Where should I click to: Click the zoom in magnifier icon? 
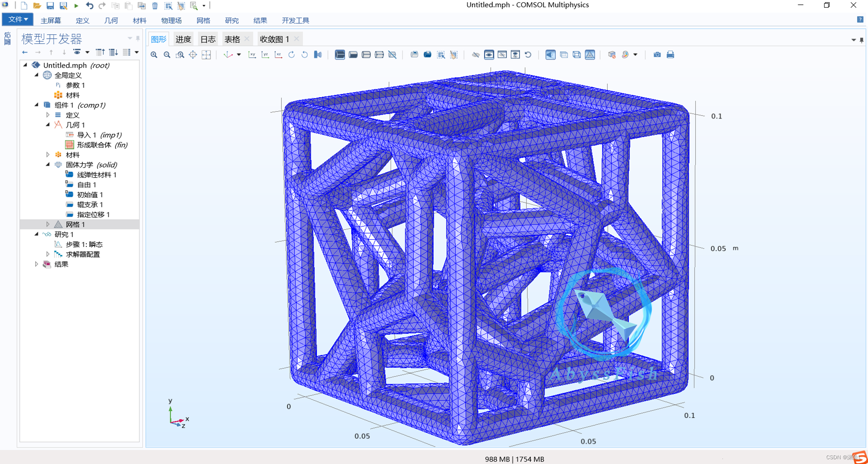pyautogui.click(x=154, y=55)
